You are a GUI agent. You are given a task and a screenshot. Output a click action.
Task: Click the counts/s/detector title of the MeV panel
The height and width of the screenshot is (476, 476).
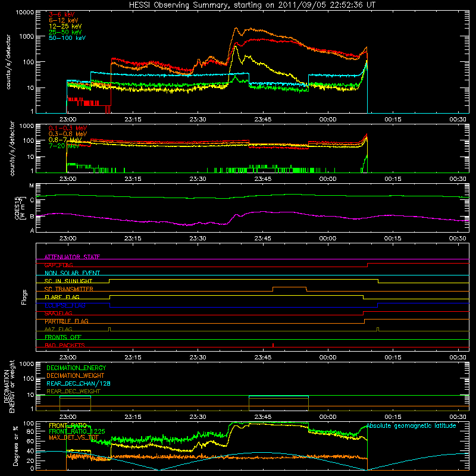12,148
